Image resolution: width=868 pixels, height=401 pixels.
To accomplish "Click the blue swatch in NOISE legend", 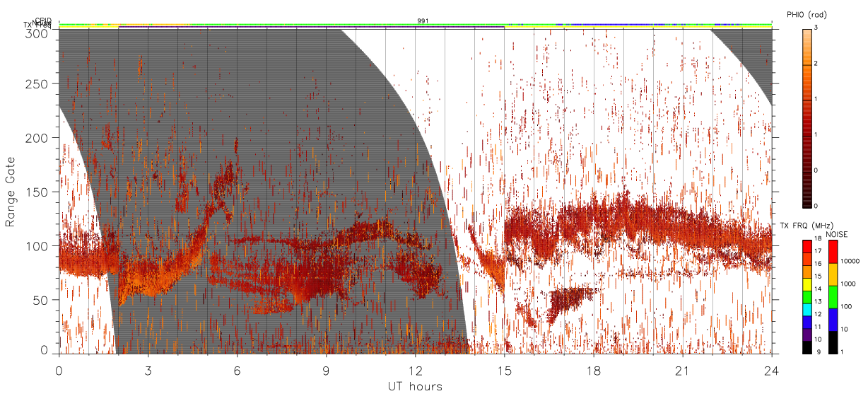I will coord(832,318).
